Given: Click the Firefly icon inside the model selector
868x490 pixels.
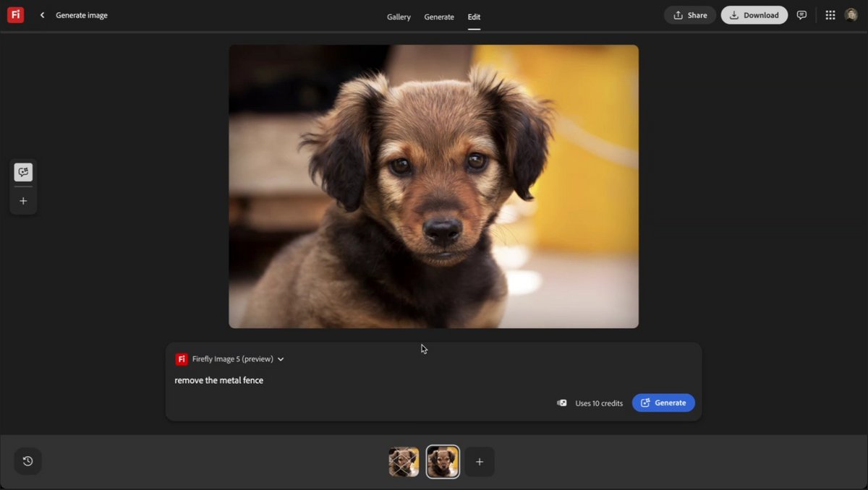Looking at the screenshot, I should click(x=180, y=358).
